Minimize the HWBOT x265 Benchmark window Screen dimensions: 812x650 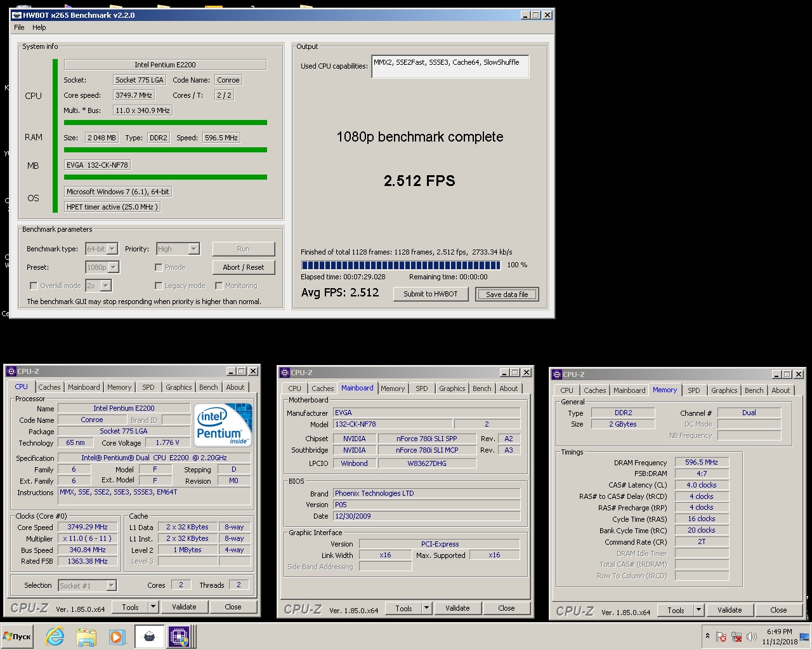point(525,15)
